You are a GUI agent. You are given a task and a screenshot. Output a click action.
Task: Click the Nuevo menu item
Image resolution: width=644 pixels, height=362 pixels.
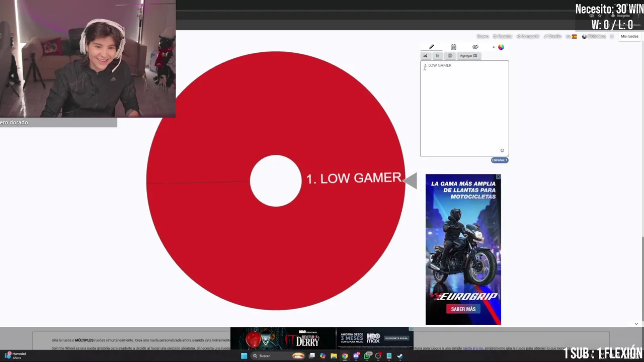pyautogui.click(x=482, y=37)
